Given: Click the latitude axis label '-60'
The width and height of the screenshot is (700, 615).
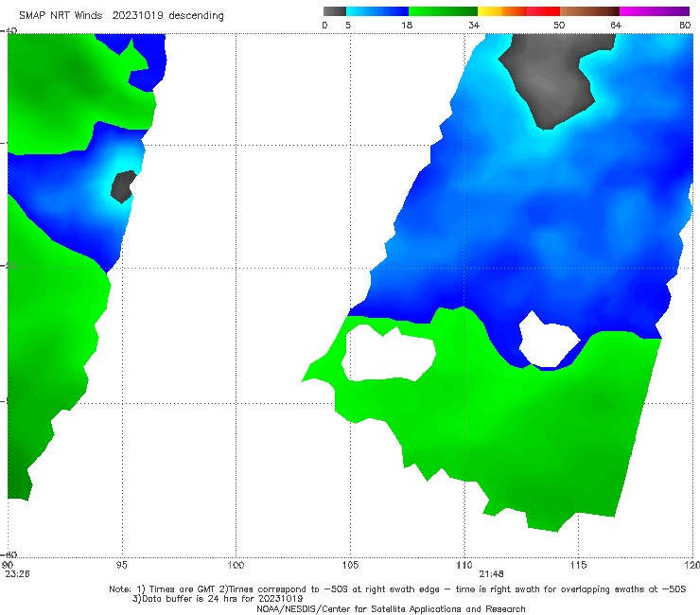Looking at the screenshot, I should pyautogui.click(x=9, y=554).
